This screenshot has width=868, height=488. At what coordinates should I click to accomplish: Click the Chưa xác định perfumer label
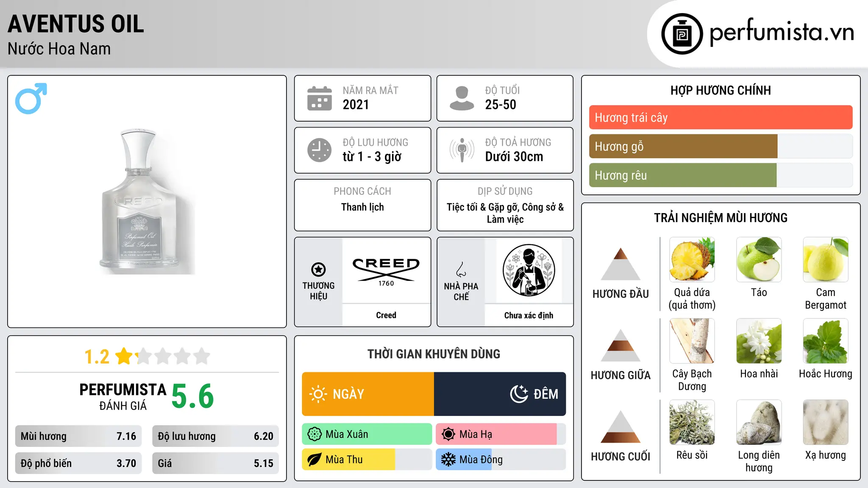tap(529, 315)
